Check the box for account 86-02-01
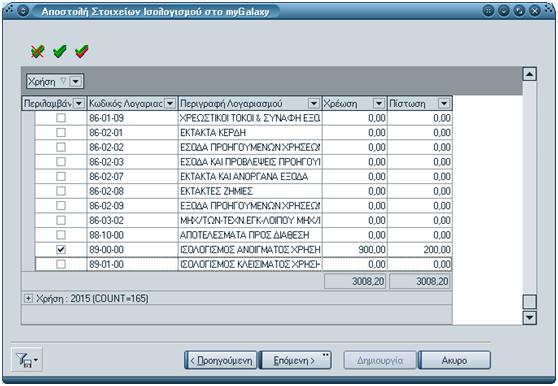 (x=61, y=132)
